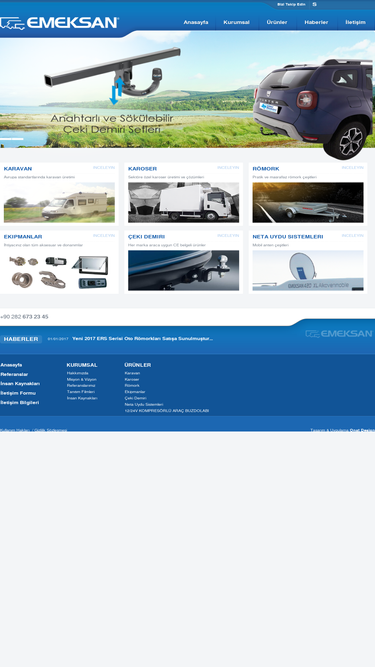This screenshot has width=375, height=667.
Task: Click the Emeksan footer logo
Action: (339, 334)
